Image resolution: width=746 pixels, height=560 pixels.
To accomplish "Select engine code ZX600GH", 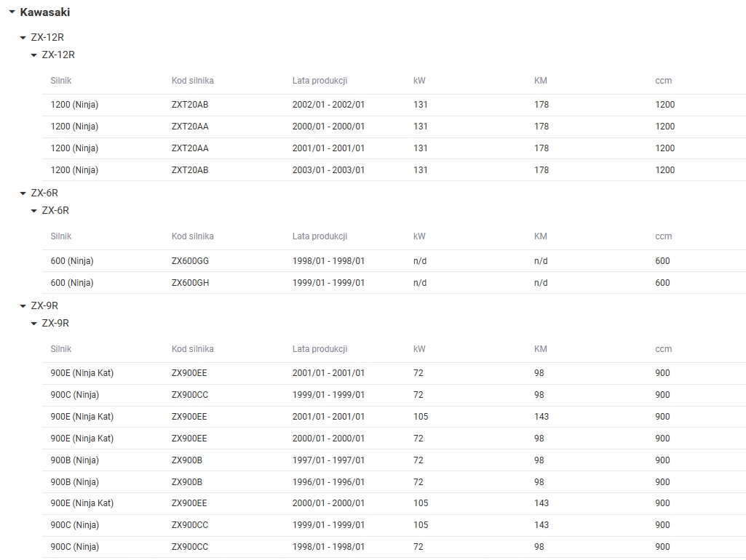I will pyautogui.click(x=190, y=283).
